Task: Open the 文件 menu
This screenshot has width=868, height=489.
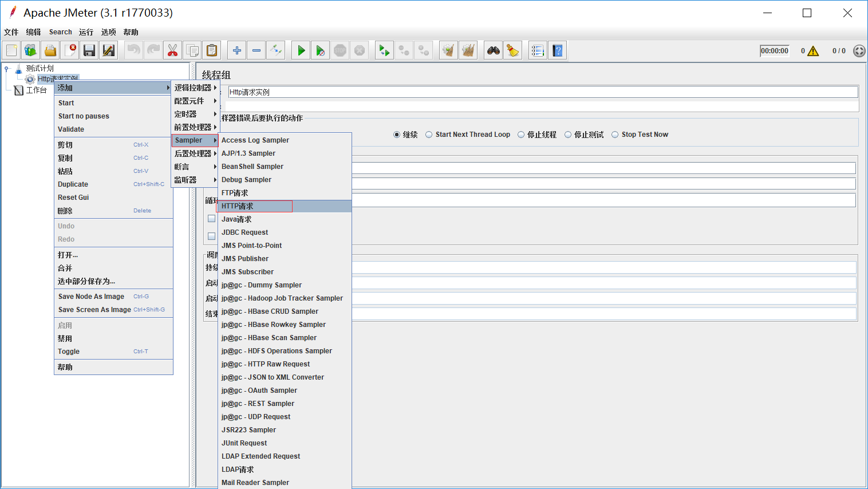Action: click(11, 32)
